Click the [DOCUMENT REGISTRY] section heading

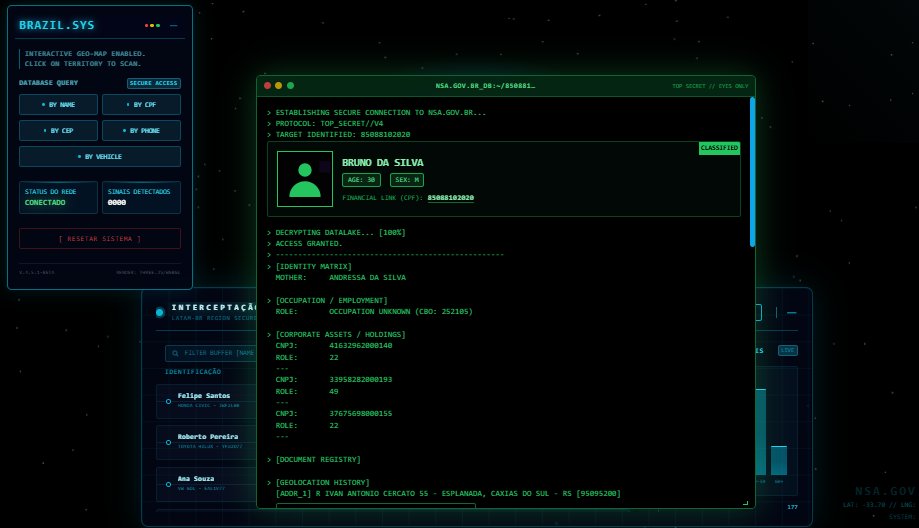click(318, 459)
